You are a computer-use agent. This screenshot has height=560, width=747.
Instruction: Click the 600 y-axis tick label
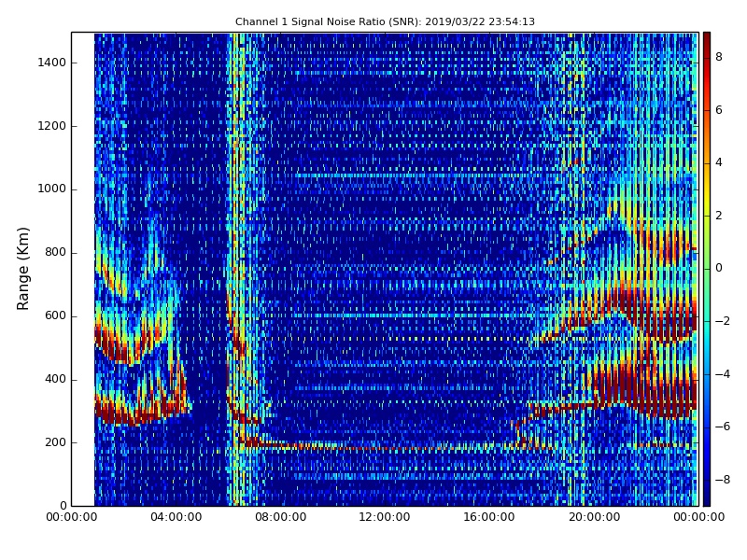coord(55,315)
